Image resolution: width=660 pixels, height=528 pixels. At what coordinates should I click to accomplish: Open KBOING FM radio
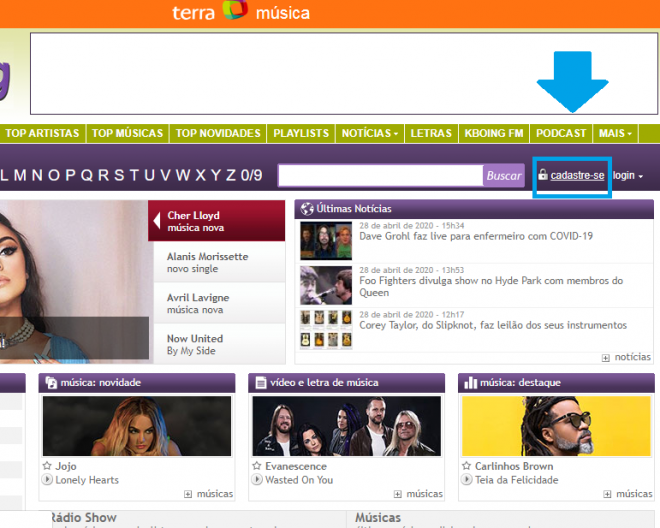[494, 133]
